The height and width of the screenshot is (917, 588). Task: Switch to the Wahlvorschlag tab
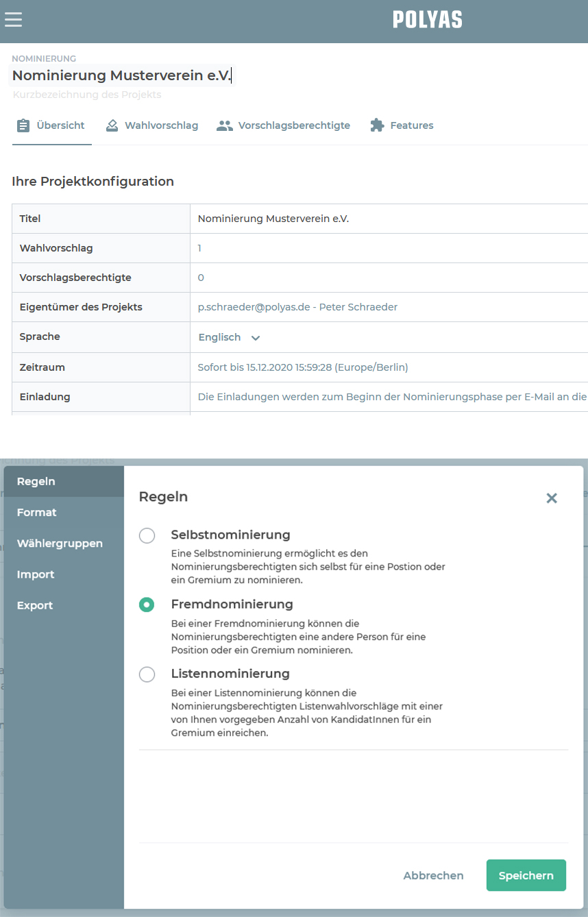152,125
